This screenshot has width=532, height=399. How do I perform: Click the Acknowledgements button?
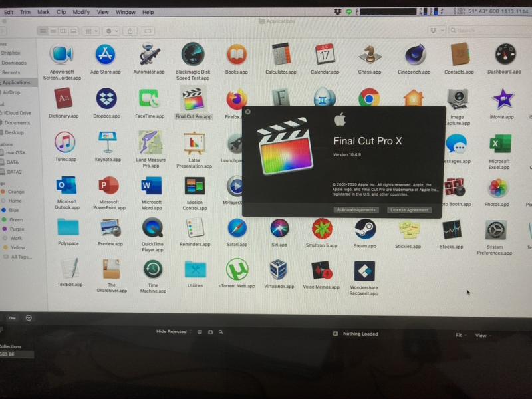coord(356,210)
